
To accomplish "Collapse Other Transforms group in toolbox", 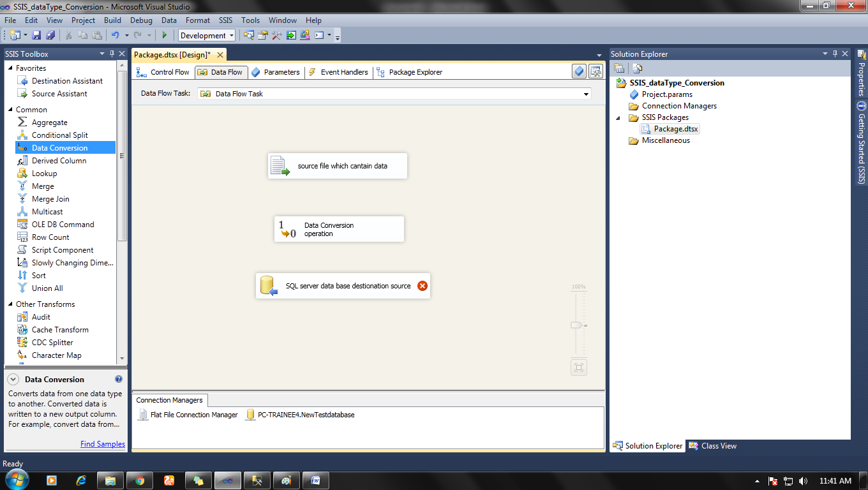I will [10, 304].
